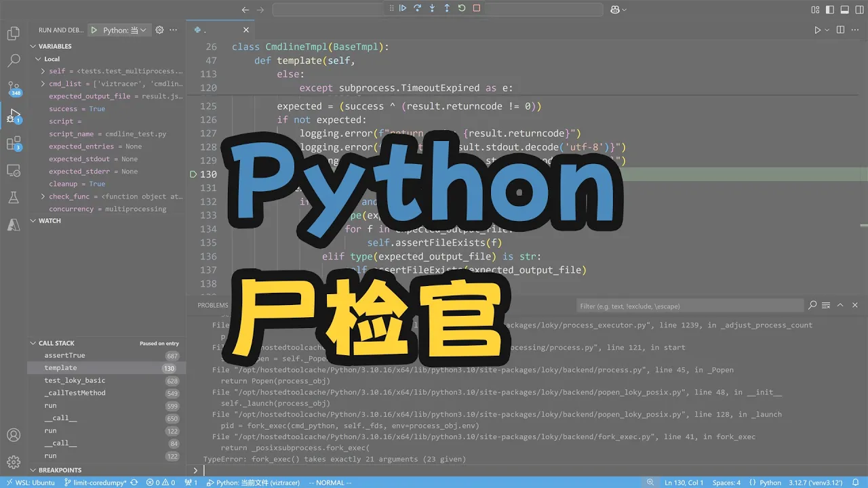
Task: Open Source Control view with 348 badge
Action: [13, 88]
